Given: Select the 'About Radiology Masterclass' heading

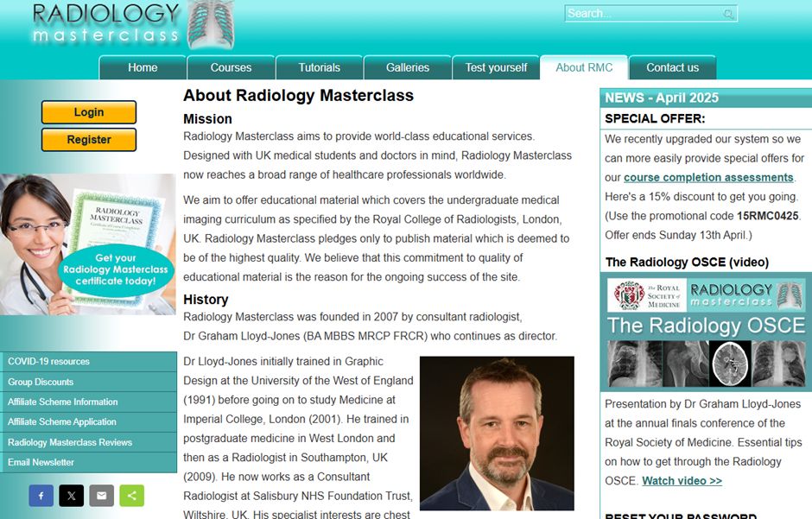Looking at the screenshot, I should tap(298, 96).
